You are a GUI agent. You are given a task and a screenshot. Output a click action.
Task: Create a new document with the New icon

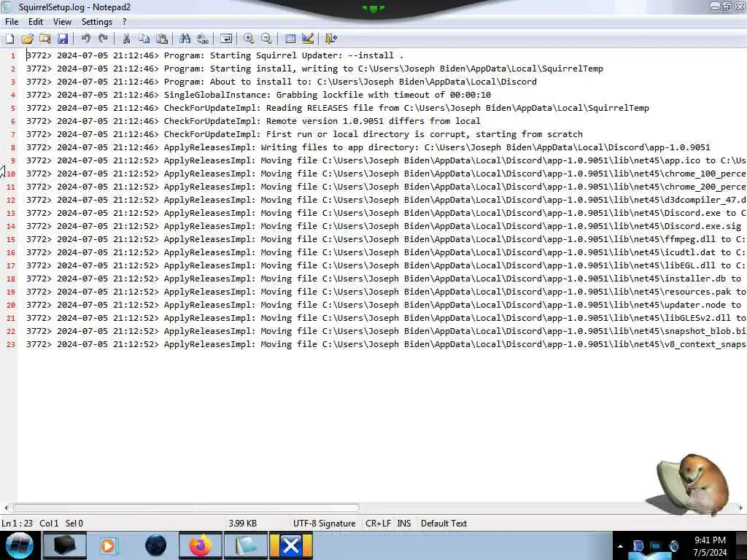[x=10, y=39]
